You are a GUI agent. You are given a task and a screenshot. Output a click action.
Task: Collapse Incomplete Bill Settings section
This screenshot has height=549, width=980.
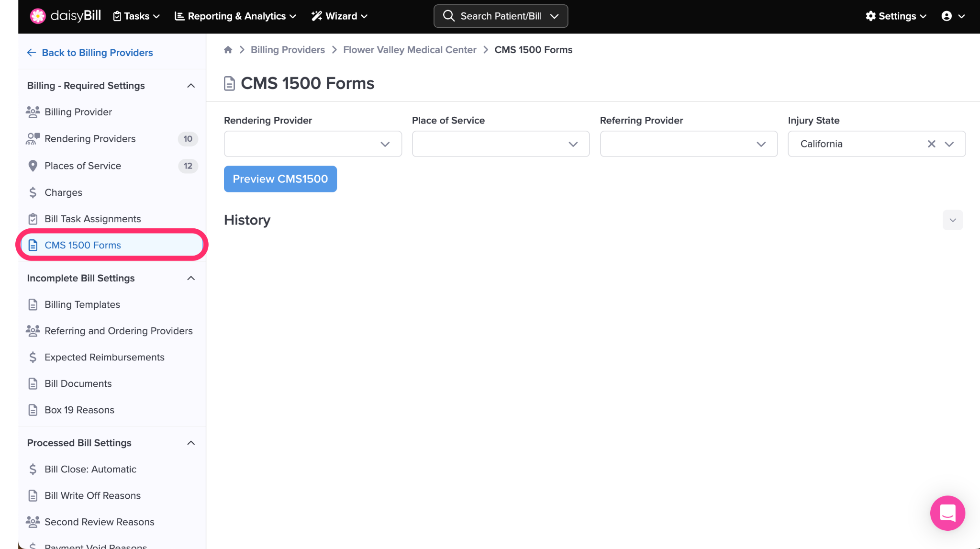[191, 278]
